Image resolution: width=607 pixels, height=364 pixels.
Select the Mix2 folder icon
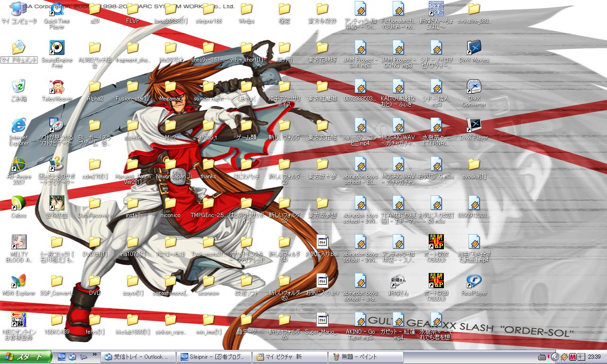[171, 130]
